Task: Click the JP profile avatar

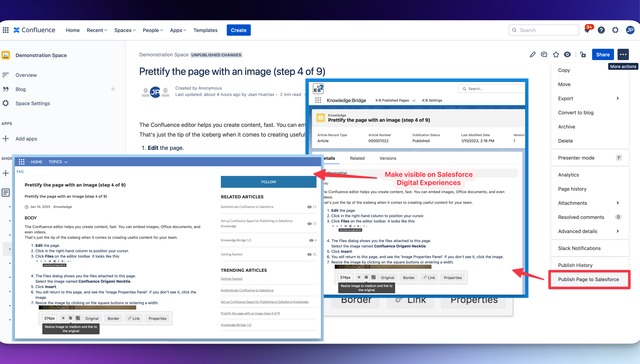Action: coord(630,30)
